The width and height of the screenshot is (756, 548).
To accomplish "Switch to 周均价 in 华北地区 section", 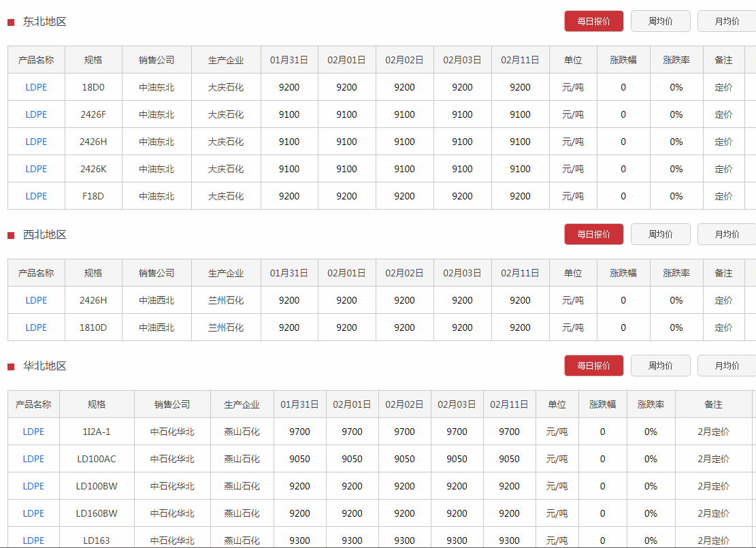I will pos(660,366).
